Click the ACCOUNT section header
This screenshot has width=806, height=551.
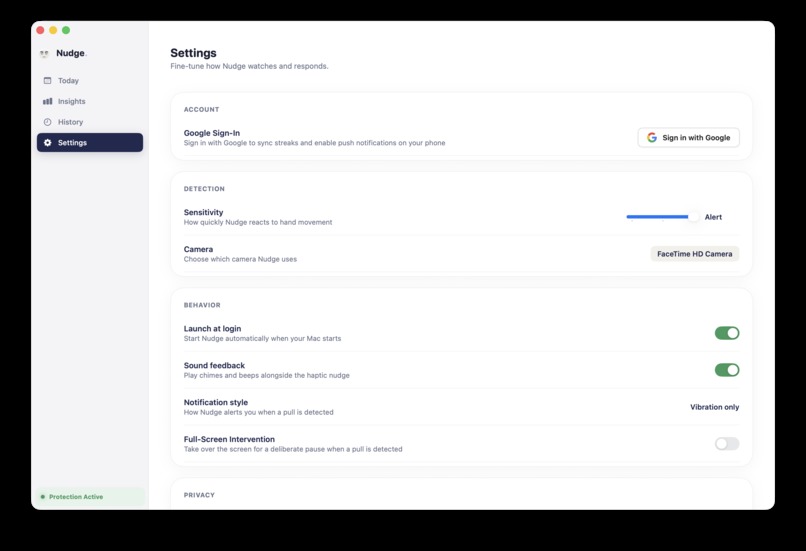[x=201, y=109]
